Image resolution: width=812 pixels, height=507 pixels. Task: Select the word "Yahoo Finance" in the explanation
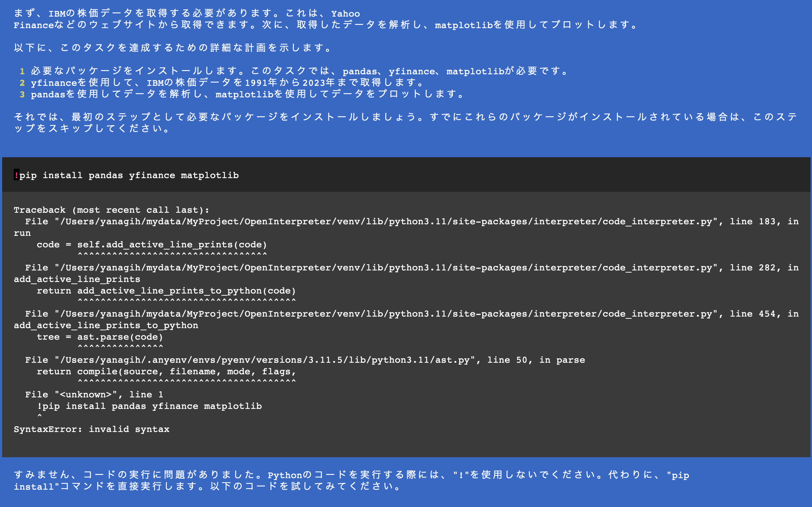pos(345,14)
